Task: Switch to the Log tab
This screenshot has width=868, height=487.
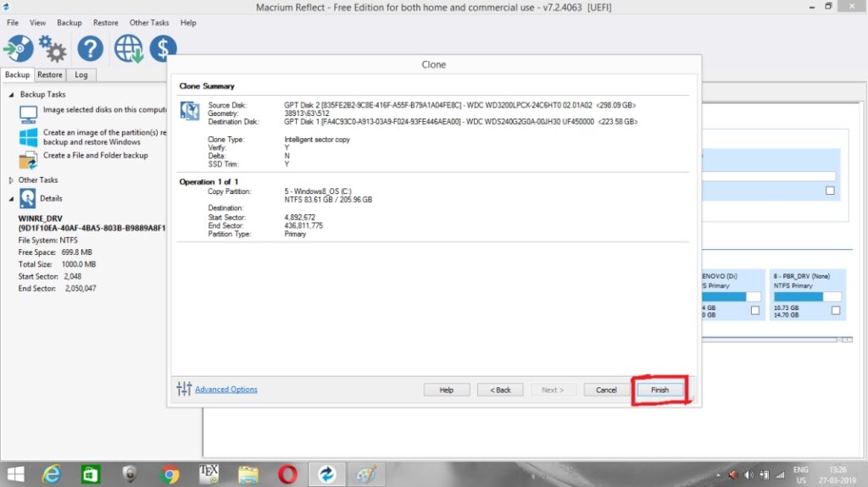Action: point(81,75)
